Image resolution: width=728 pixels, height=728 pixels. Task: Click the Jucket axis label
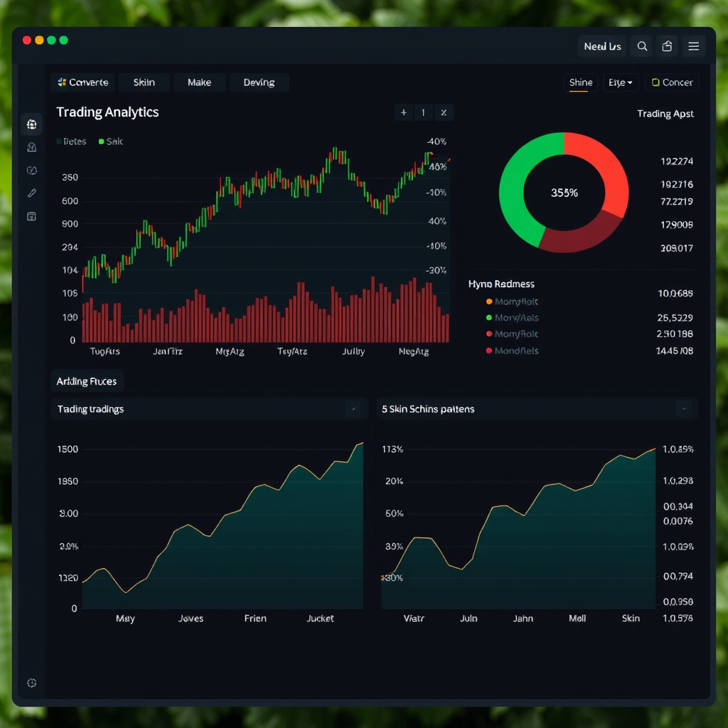pyautogui.click(x=320, y=619)
